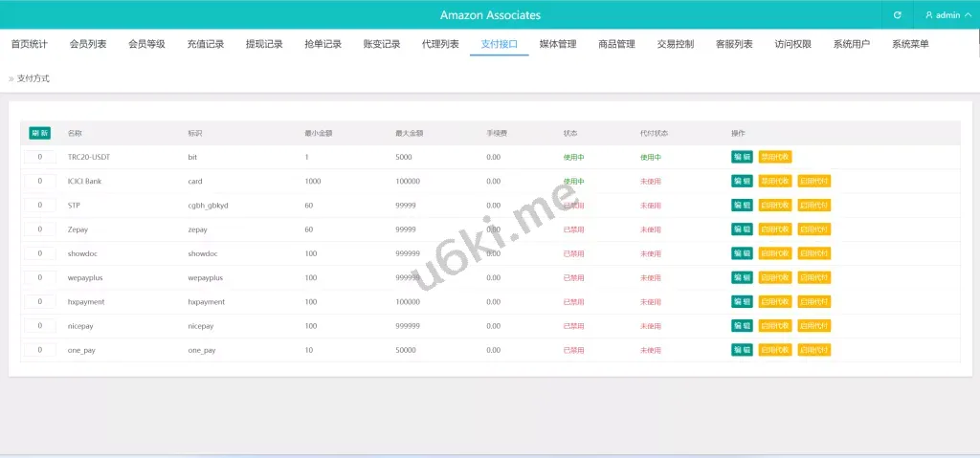The width and height of the screenshot is (980, 458).
Task: Enable 代收 for the STP row
Action: click(775, 206)
